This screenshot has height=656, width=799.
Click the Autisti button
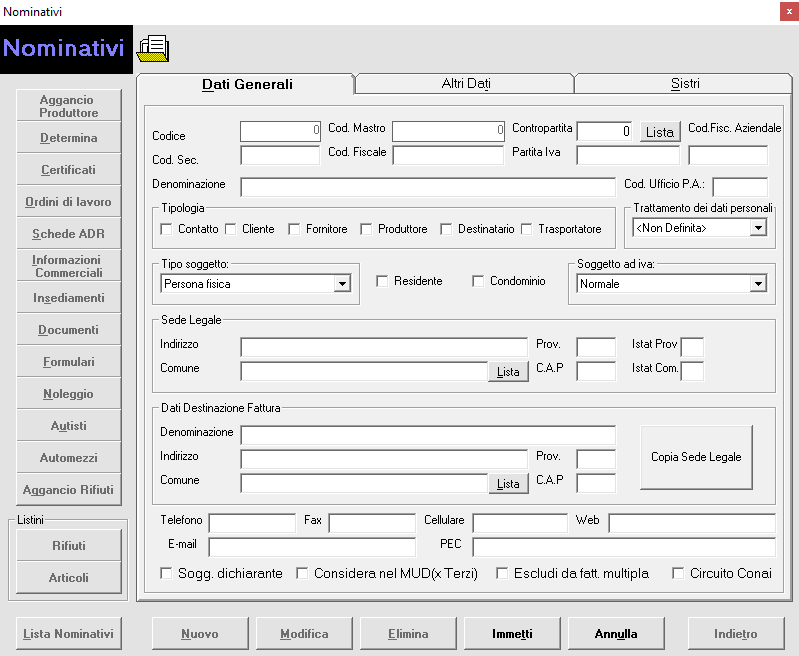[x=69, y=426]
